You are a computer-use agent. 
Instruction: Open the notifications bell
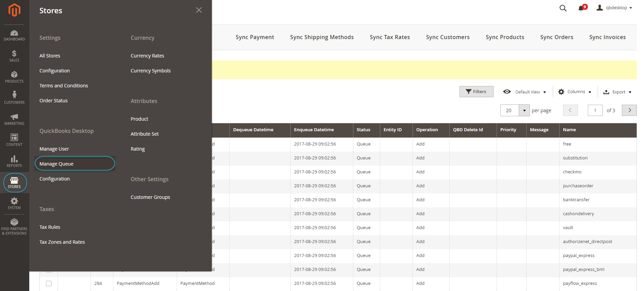pos(581,8)
